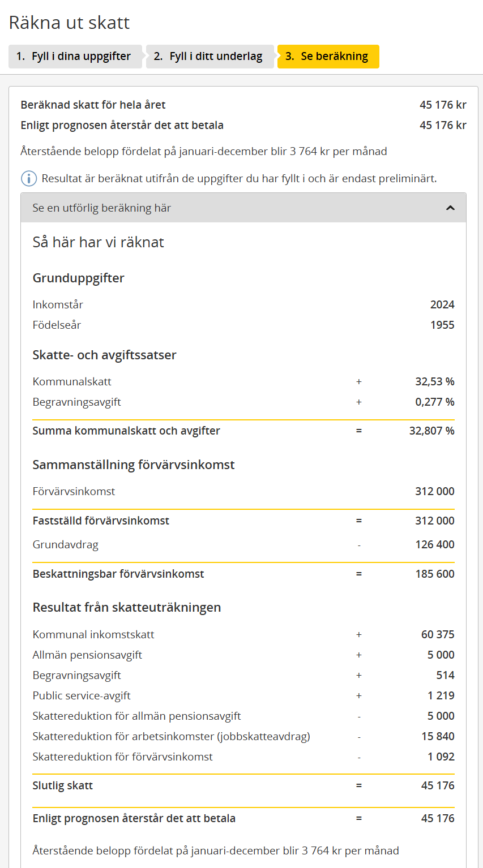Viewport: 483px width, 868px height.
Task: Click the 'Så här har vi räknat' heading
Action: [x=99, y=242]
